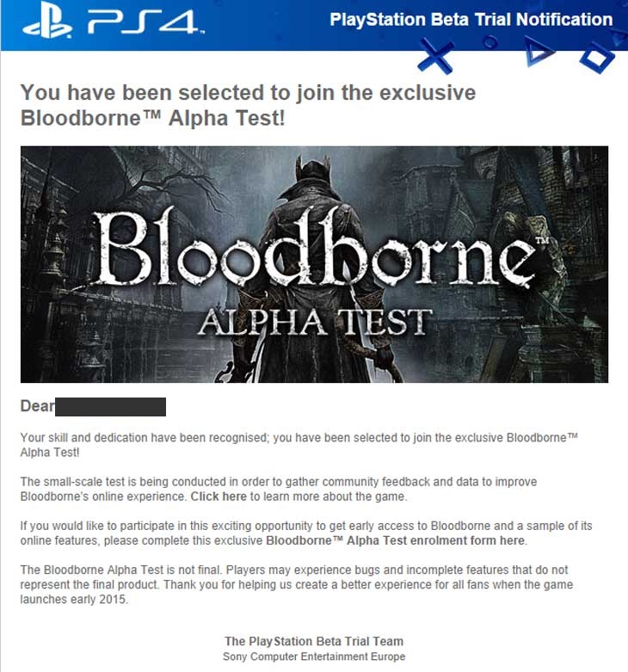Click The PlayStation Beta Trial Team signature
Screen dimensions: 628x672
coord(314,641)
